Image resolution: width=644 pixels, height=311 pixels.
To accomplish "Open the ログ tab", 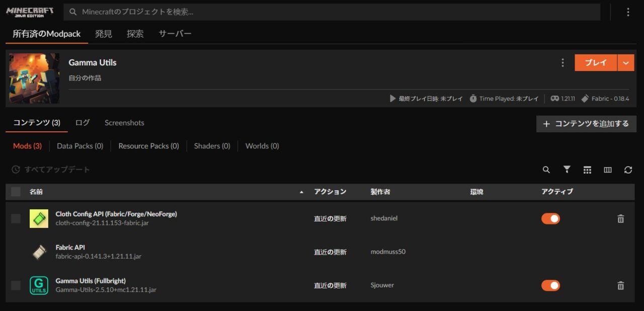I will tap(83, 123).
